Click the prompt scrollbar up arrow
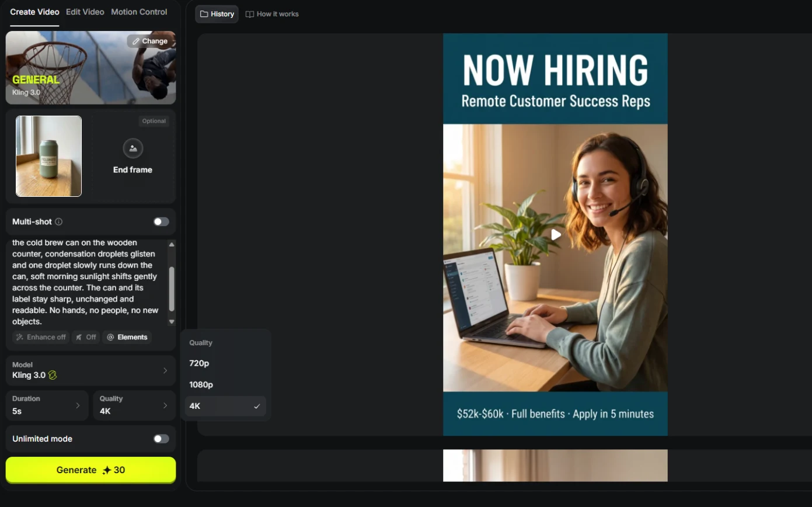Image resolution: width=812 pixels, height=507 pixels. pos(172,244)
